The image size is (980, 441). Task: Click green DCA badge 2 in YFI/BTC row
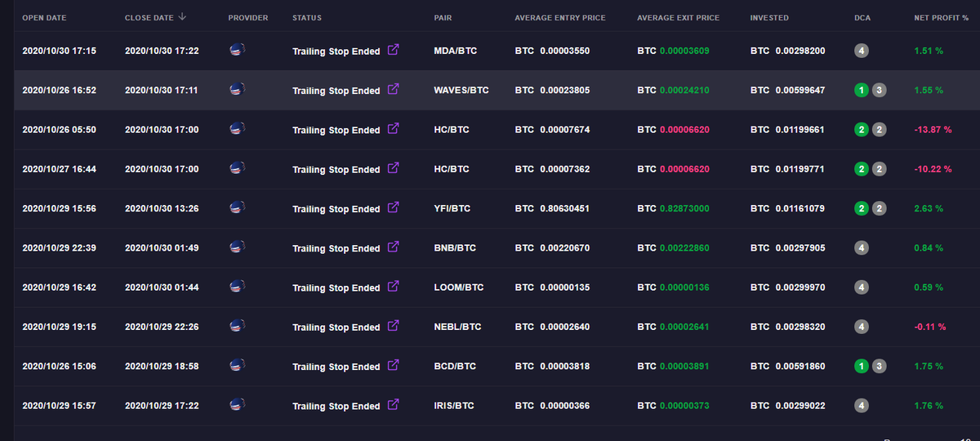tap(862, 208)
